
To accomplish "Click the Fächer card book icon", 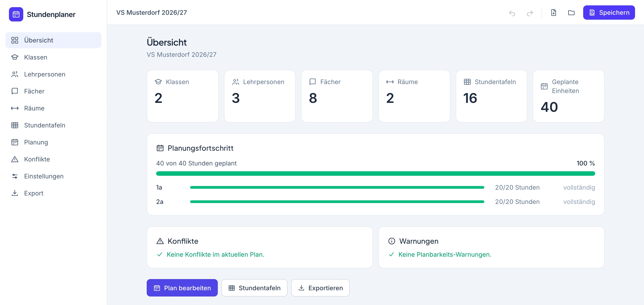I will [x=313, y=82].
